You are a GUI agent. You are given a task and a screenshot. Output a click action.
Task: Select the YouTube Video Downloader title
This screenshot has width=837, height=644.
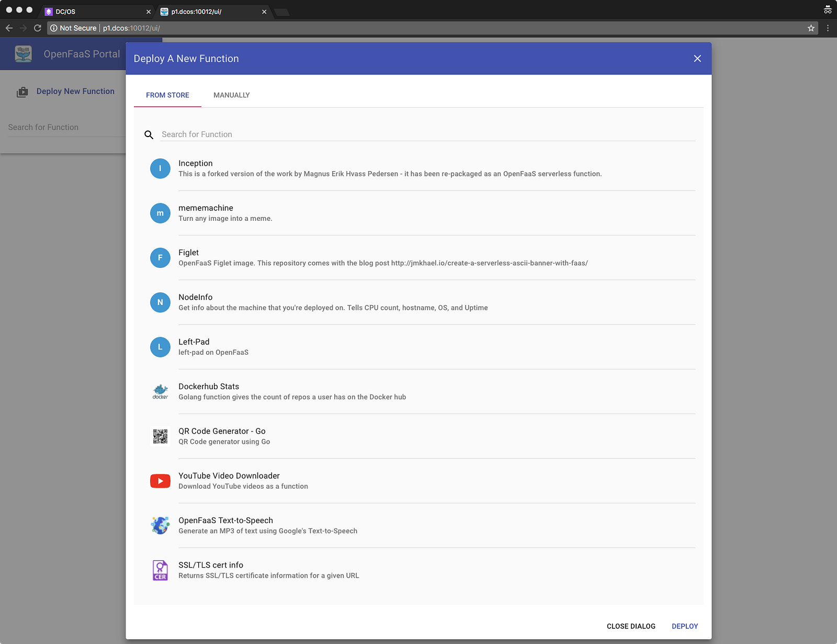(x=229, y=476)
